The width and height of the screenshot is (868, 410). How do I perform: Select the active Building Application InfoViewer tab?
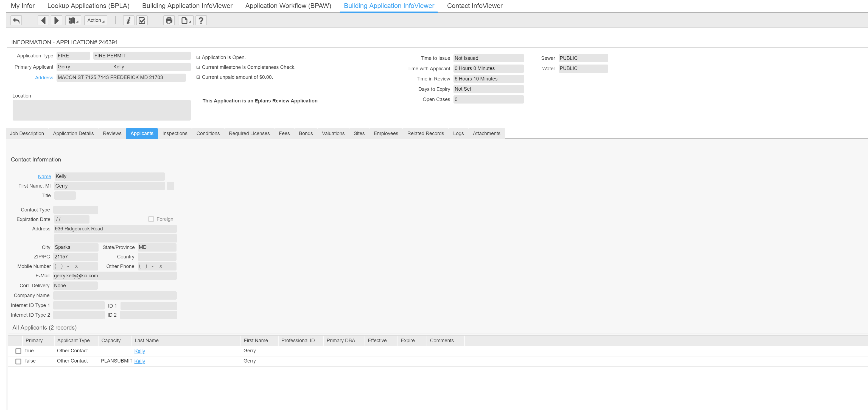(389, 6)
